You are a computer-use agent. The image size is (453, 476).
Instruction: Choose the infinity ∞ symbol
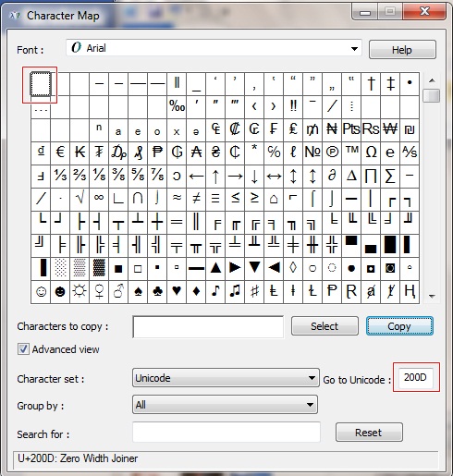[99, 199]
